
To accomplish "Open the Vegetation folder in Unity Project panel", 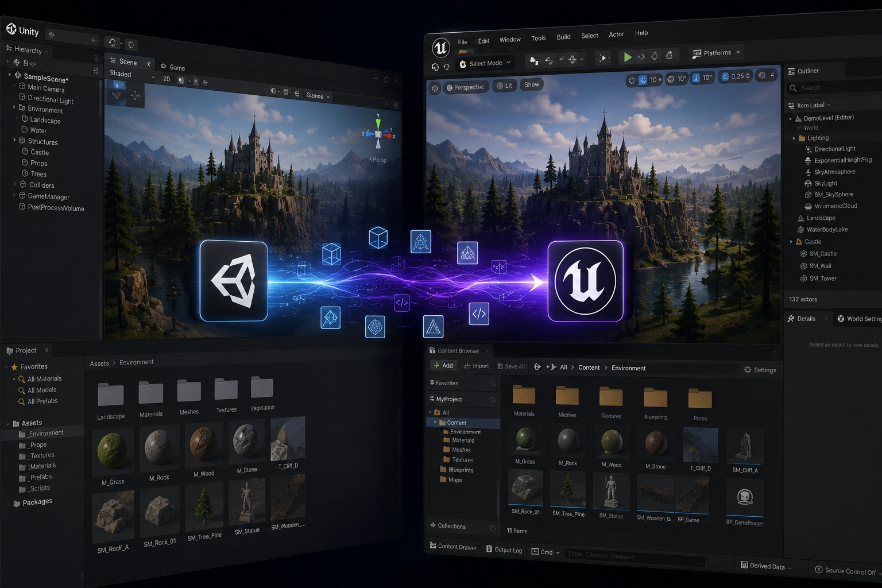I will point(262,388).
